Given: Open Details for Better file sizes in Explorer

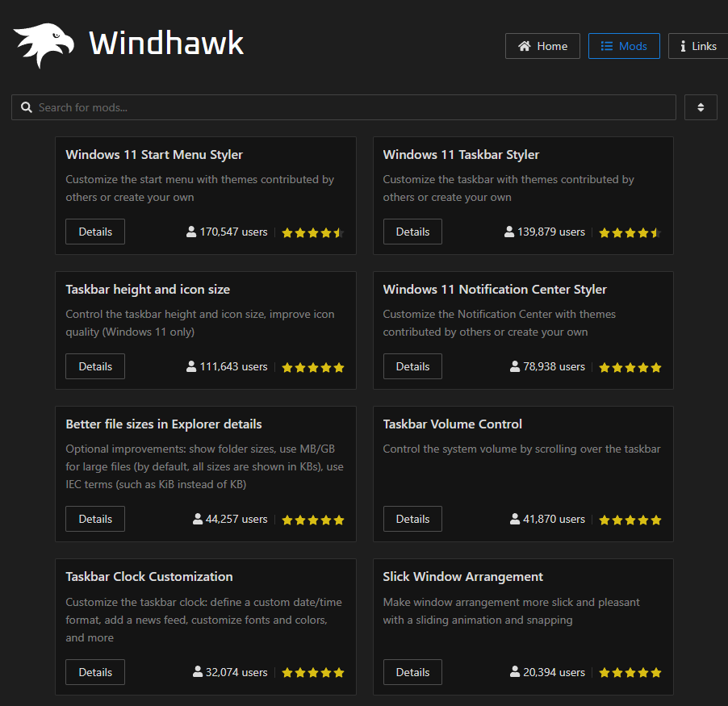Looking at the screenshot, I should [x=95, y=519].
